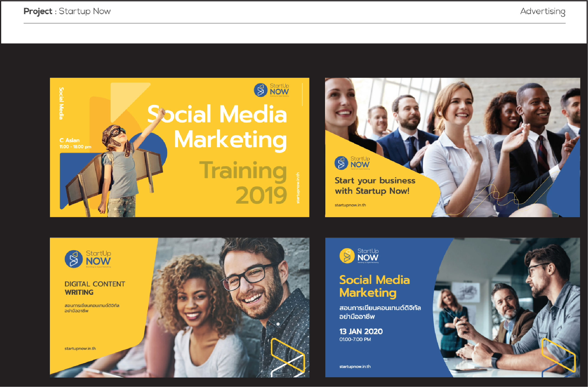
Task: Click the 'DIGITAL CONTENT WRITING' heading
Action: (x=95, y=288)
